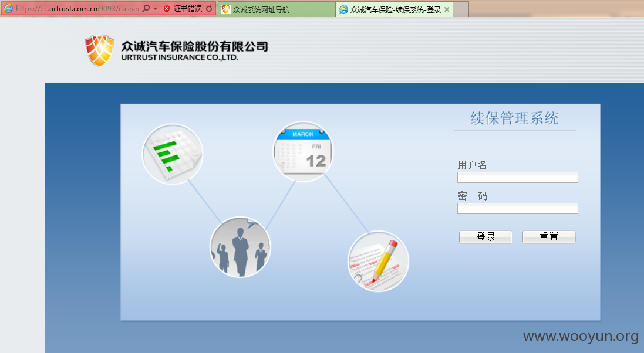644x353 pixels.
Task: Select the 众诚汽车保险-续保系统-登录 tab
Action: click(395, 9)
